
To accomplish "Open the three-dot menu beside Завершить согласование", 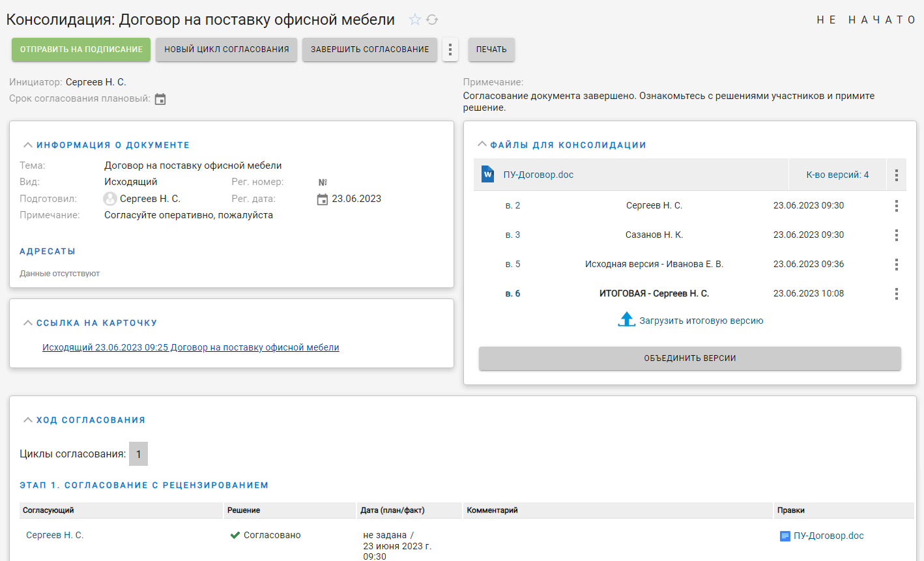I will (x=450, y=50).
